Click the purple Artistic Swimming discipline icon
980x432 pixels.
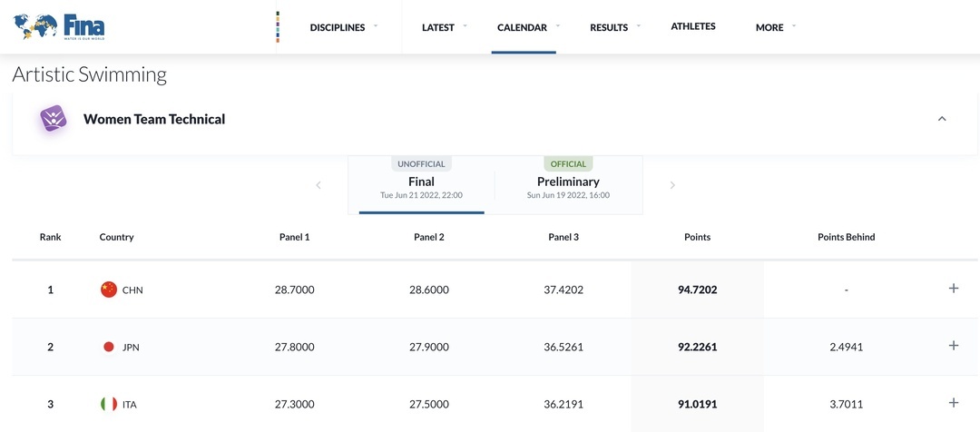pyautogui.click(x=54, y=119)
